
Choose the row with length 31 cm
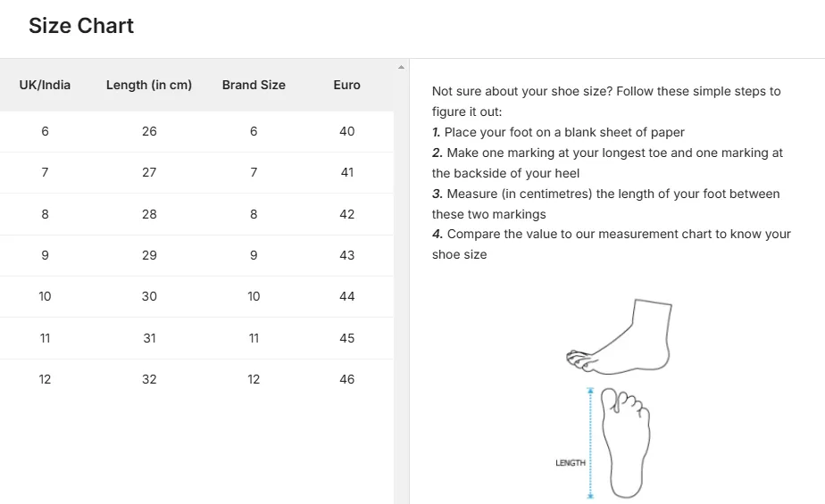point(196,338)
